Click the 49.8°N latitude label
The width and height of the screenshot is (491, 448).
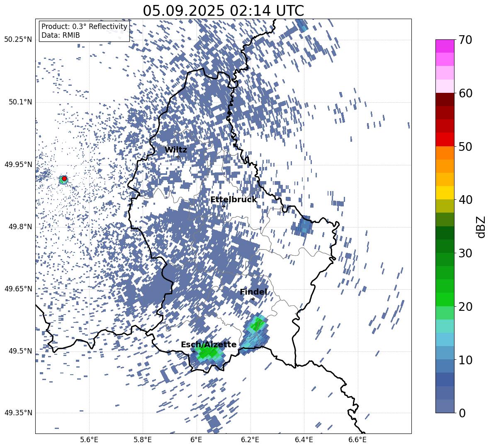[x=20, y=227]
